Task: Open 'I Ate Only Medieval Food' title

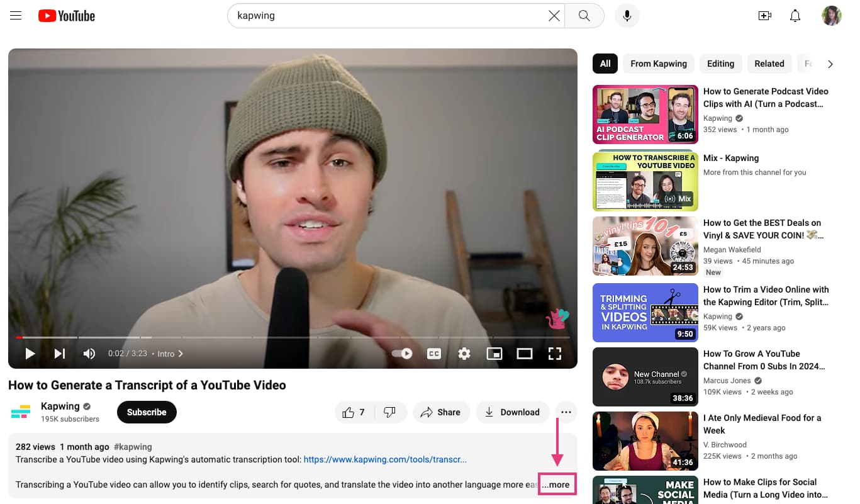Action: click(x=762, y=424)
